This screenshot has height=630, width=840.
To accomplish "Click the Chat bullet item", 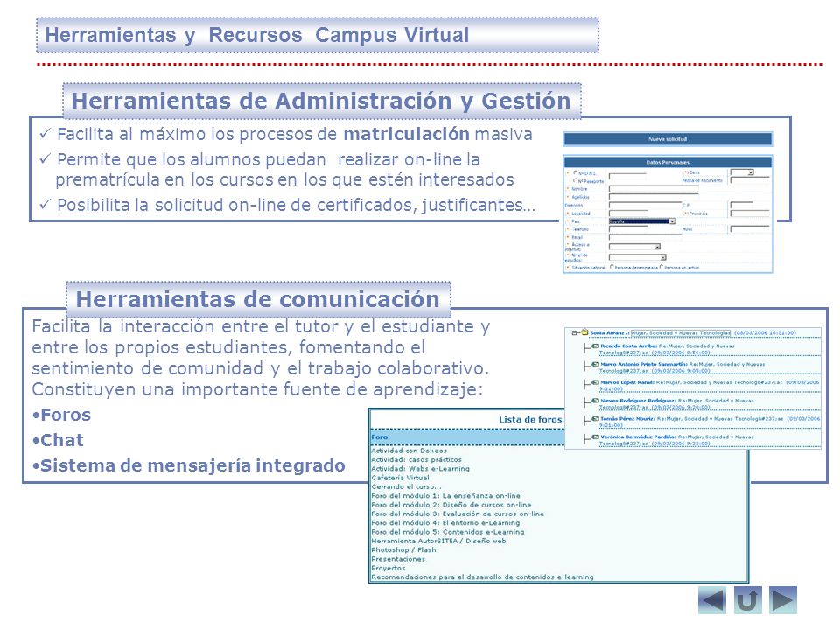I will [x=58, y=440].
